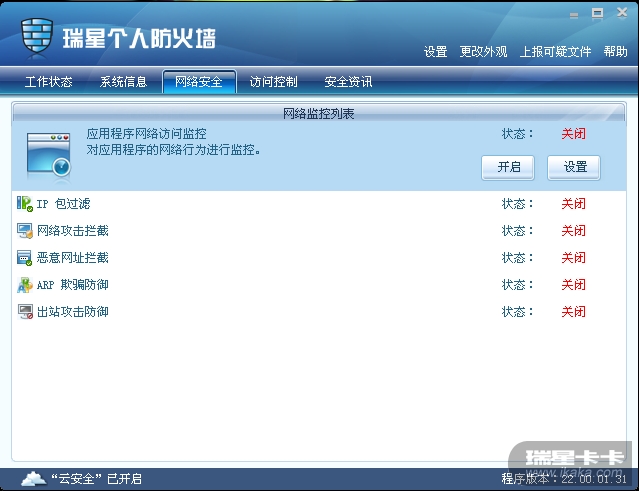Select the IP 包过滤 row
The image size is (639, 491).
(319, 204)
